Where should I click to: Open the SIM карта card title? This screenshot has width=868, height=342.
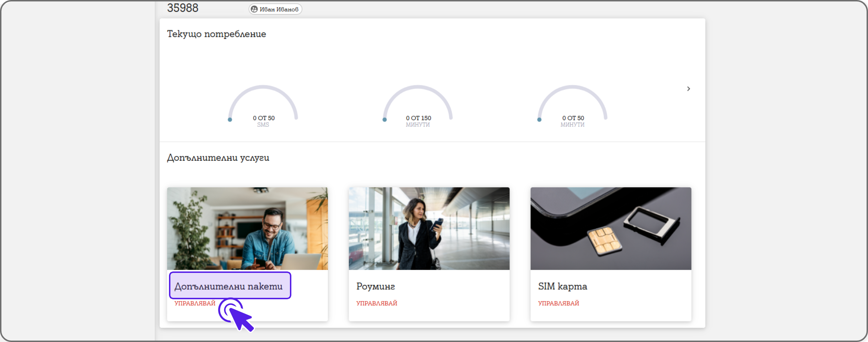click(x=562, y=286)
